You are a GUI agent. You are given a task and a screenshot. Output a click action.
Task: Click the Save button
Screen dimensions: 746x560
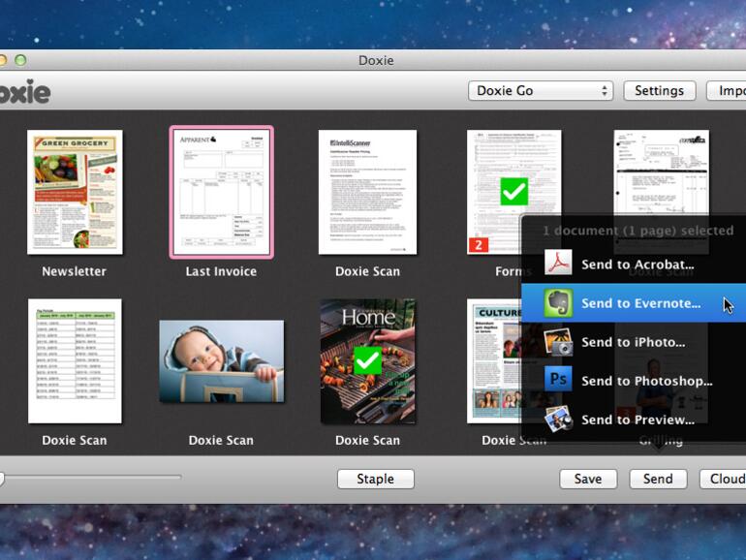pos(588,479)
